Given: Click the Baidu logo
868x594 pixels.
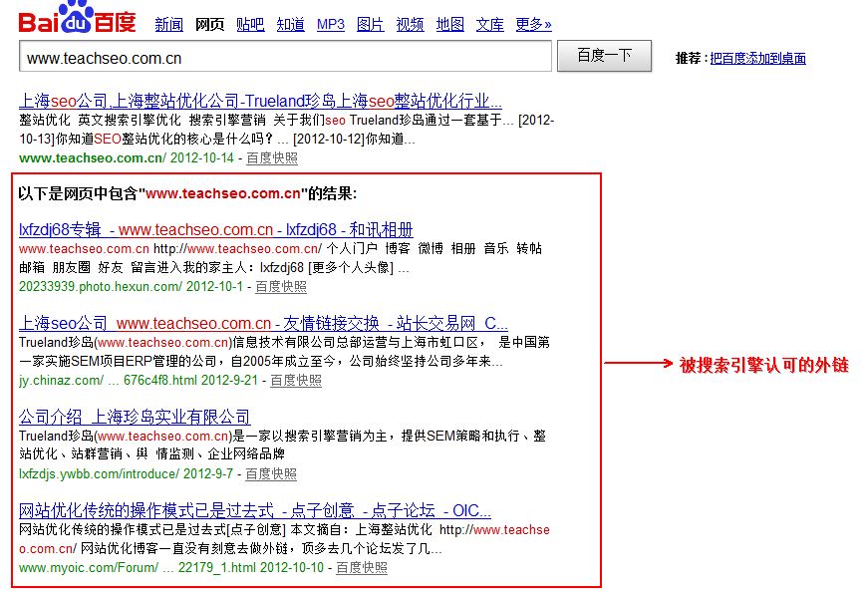Looking at the screenshot, I should tap(79, 17).
